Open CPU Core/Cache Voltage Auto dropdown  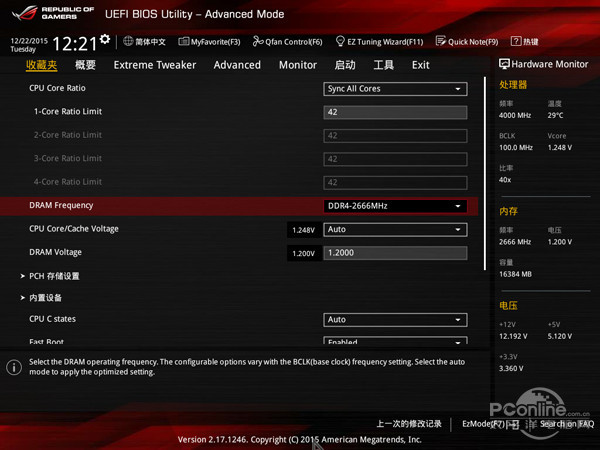tap(395, 229)
